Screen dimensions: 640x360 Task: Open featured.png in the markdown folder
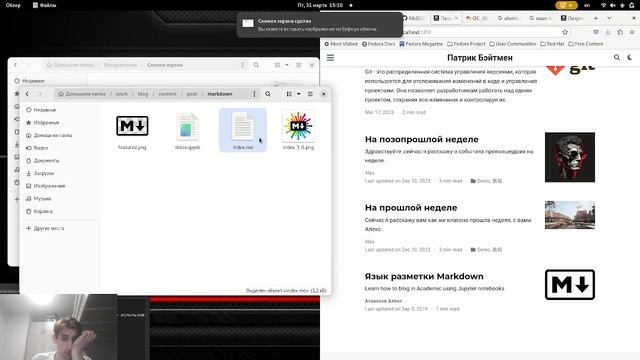point(132,131)
